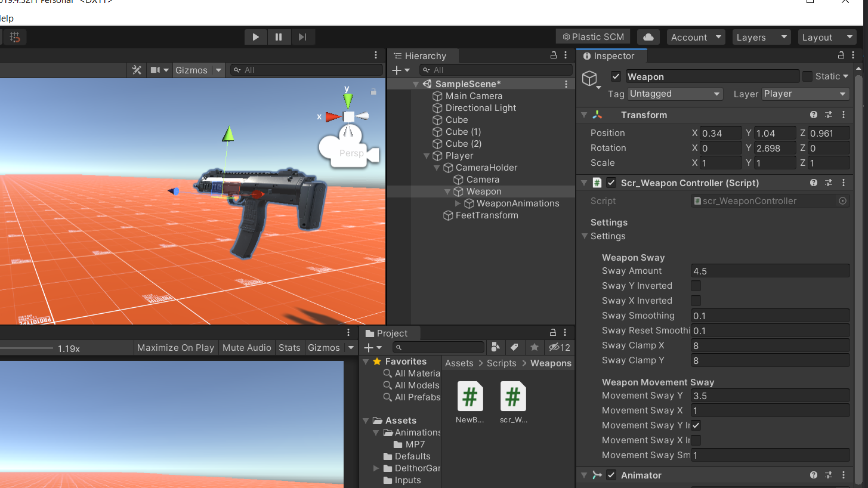Enable the Static checkbox
The image size is (868, 488).
coord(807,76)
